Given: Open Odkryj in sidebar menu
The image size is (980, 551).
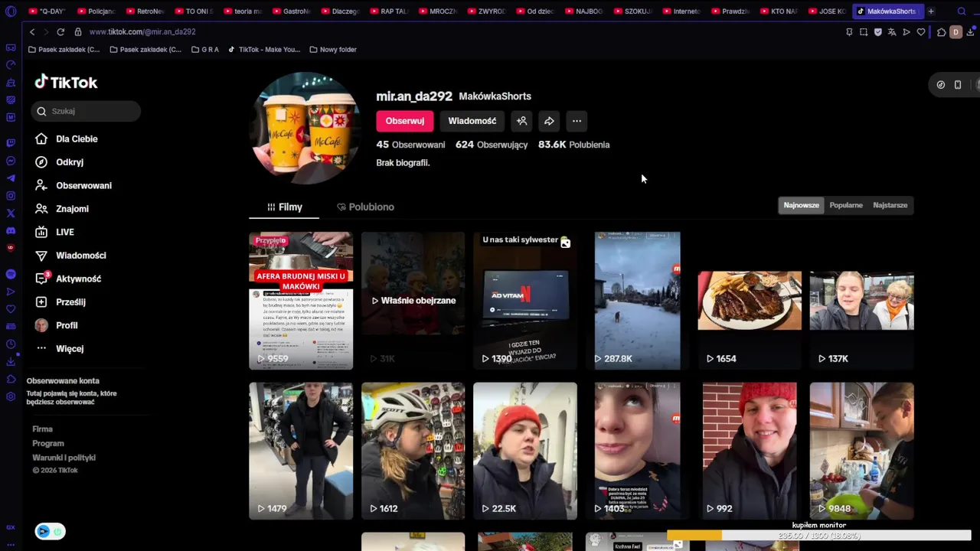Looking at the screenshot, I should 59,162.
